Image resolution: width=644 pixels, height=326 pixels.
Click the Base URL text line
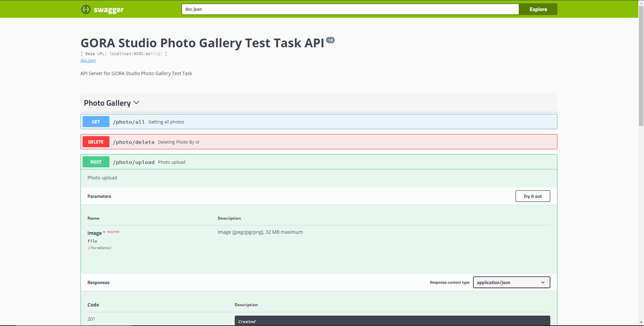pos(124,54)
